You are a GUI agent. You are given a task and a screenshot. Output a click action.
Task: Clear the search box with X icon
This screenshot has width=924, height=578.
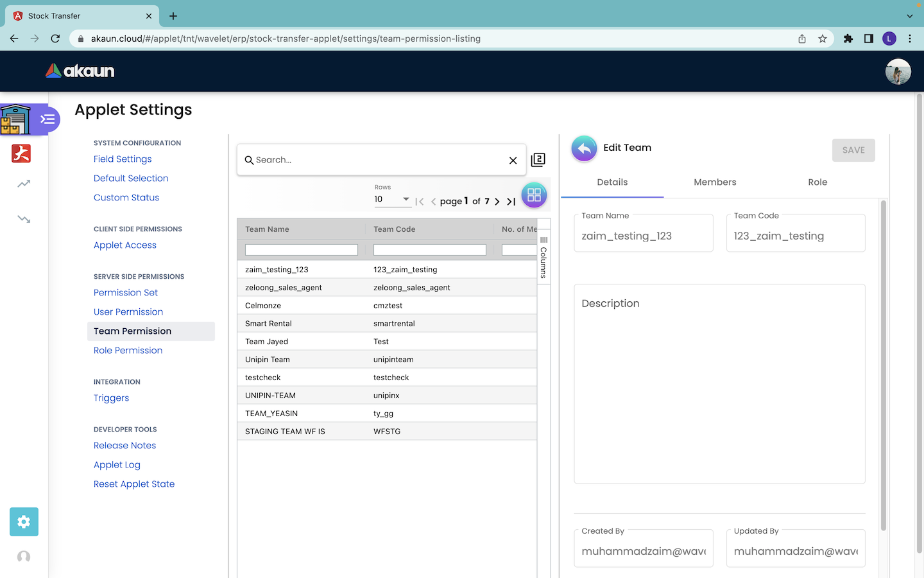513,161
